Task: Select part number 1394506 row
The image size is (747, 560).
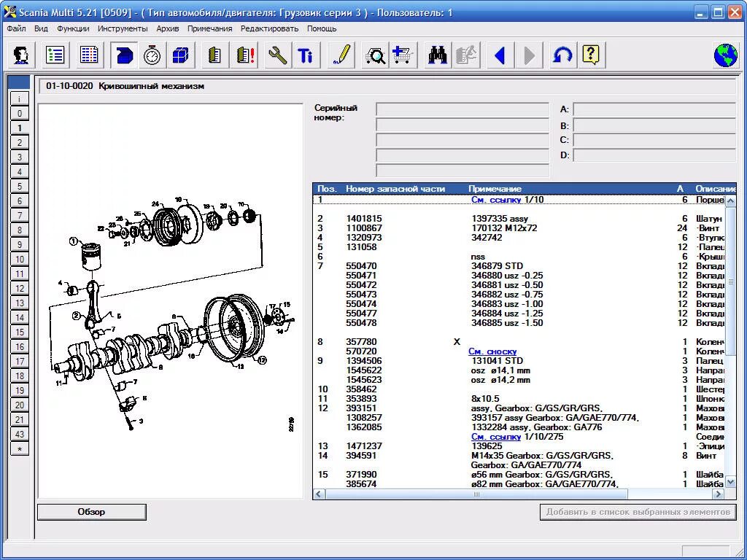Action: point(519,361)
